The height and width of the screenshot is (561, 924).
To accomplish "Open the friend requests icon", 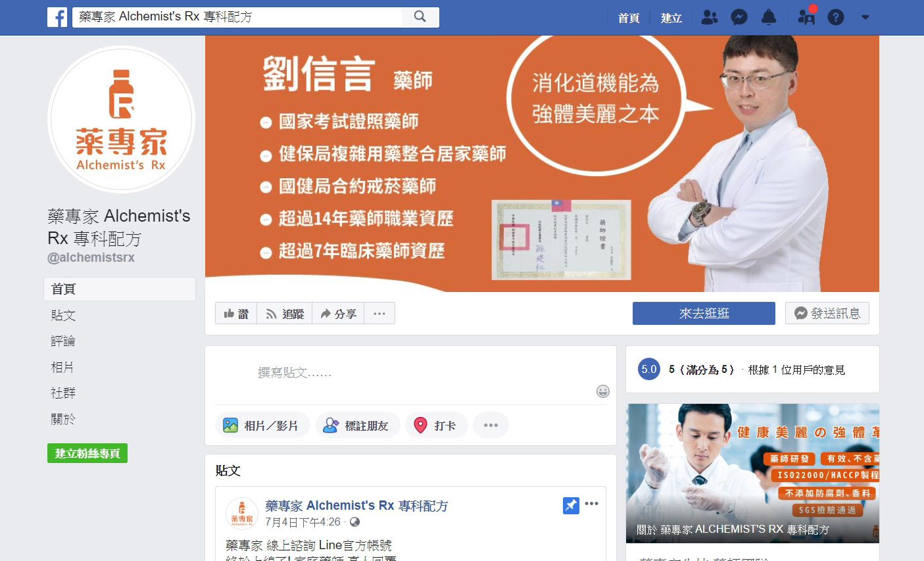I will coord(710,18).
